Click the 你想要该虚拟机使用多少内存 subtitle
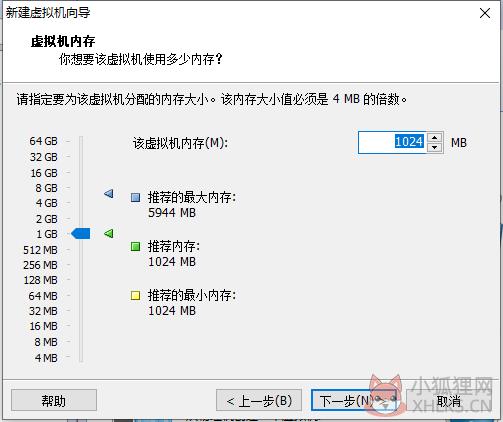 [x=141, y=59]
